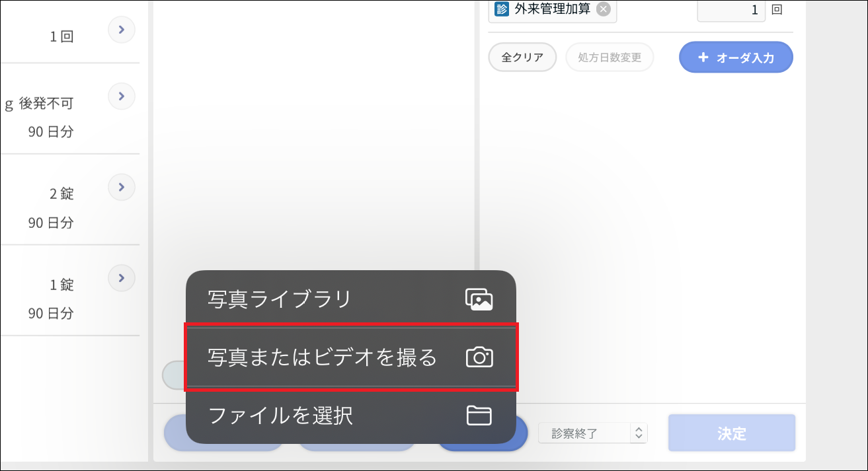Open order entry via オーダ入力 button

(736, 57)
